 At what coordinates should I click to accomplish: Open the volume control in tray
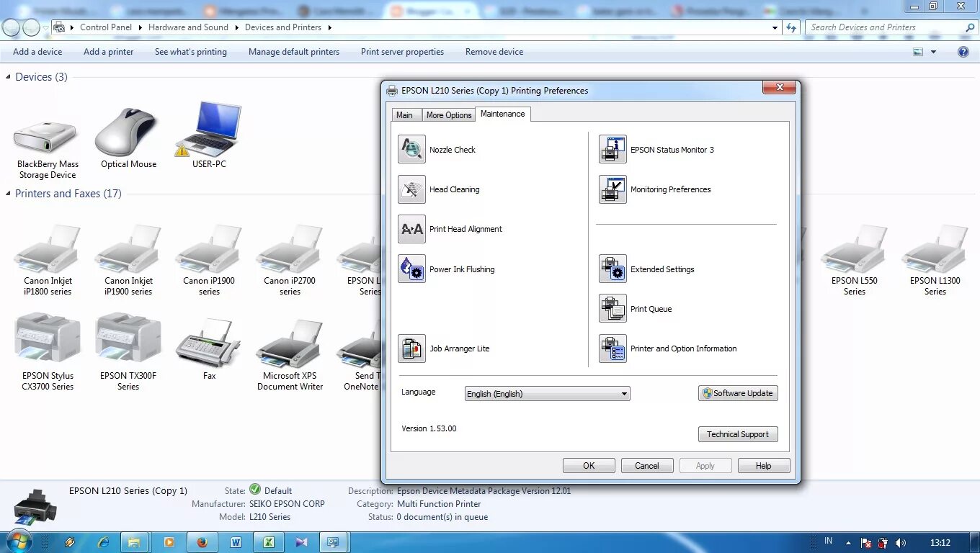tap(901, 543)
